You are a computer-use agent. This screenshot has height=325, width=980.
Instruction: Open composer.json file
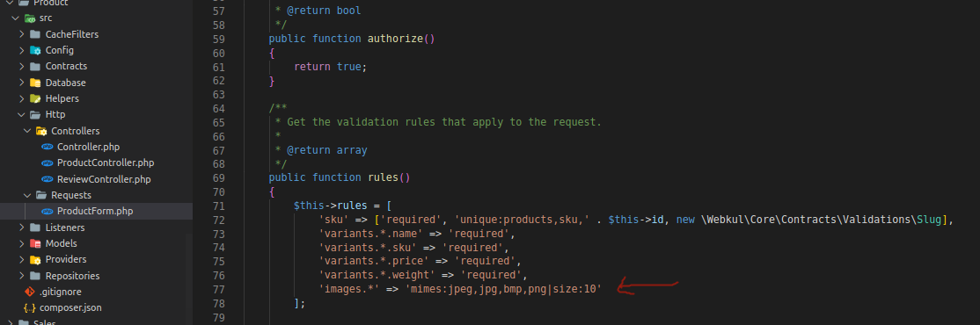pyautogui.click(x=70, y=307)
